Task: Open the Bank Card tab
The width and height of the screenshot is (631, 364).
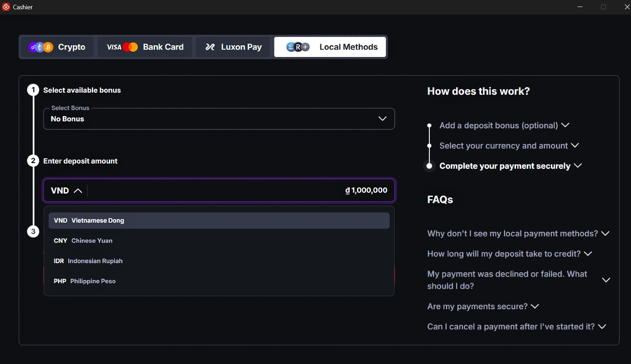Action: [x=145, y=47]
